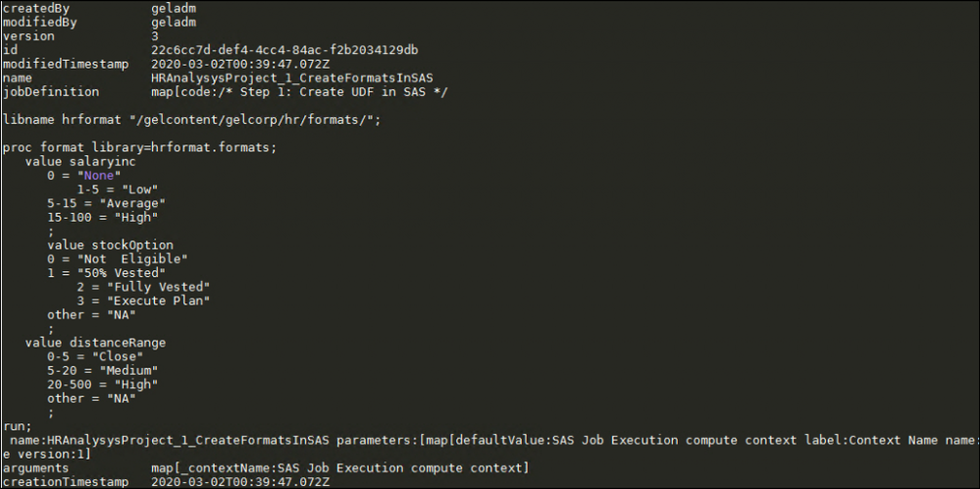Click the jobDefinition field label
This screenshot has height=489, width=980.
pos(51,92)
